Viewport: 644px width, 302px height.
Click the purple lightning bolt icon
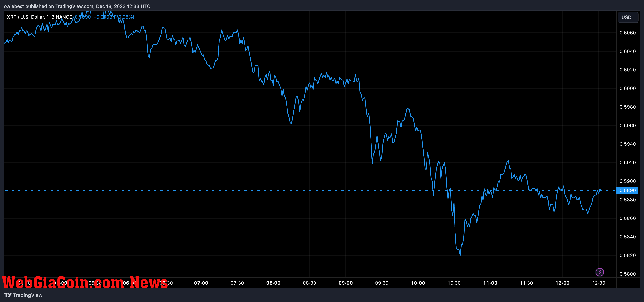coord(600,272)
